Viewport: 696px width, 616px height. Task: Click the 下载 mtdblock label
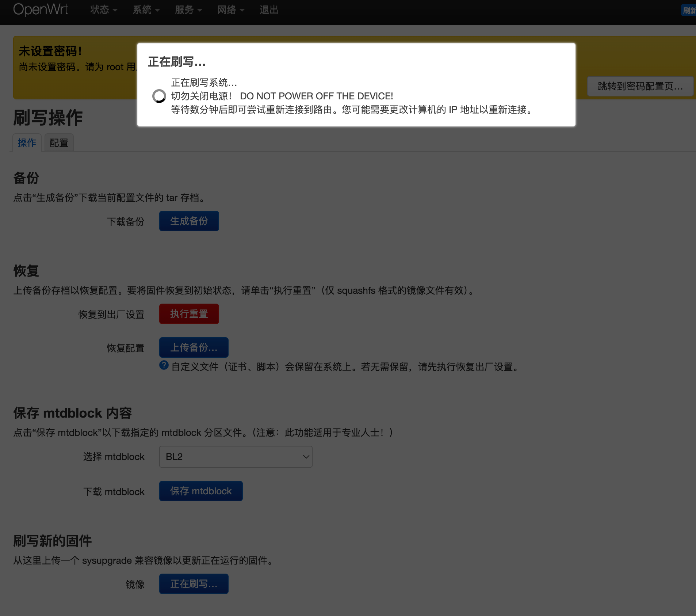click(114, 492)
